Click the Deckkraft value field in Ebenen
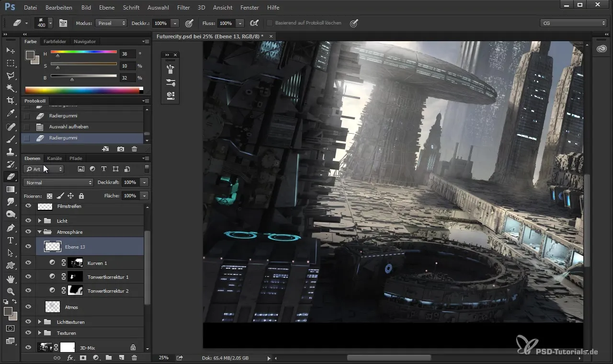 point(129,182)
